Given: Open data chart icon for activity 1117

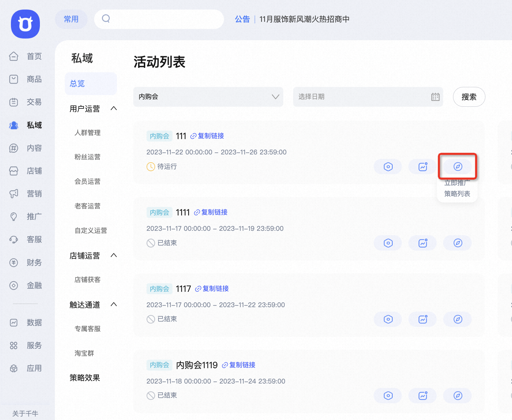Looking at the screenshot, I should 423,319.
